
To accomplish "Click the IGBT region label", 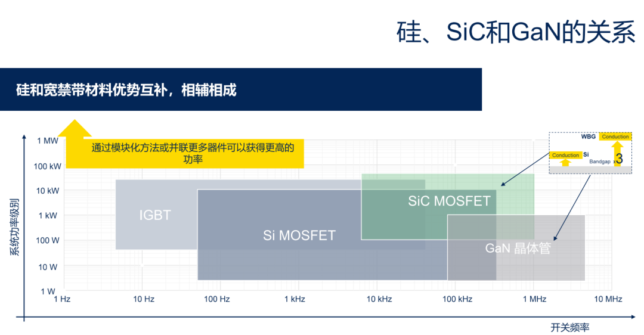I will (x=155, y=215).
